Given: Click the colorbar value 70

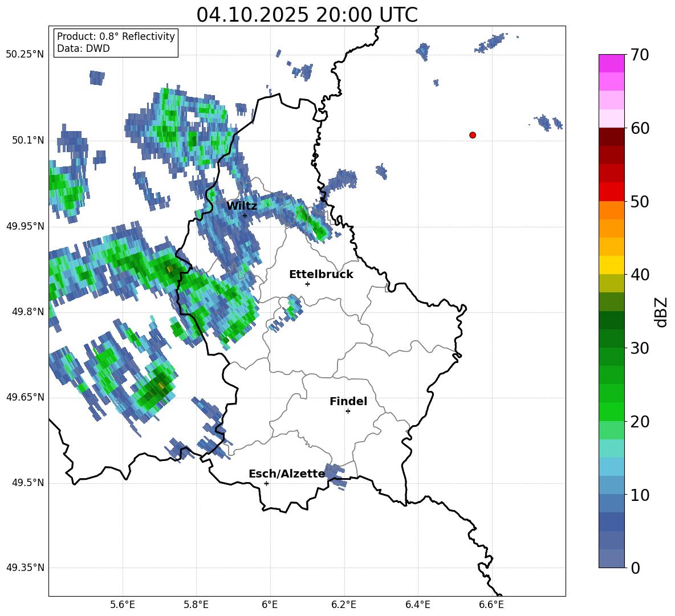Looking at the screenshot, I should click(x=640, y=55).
